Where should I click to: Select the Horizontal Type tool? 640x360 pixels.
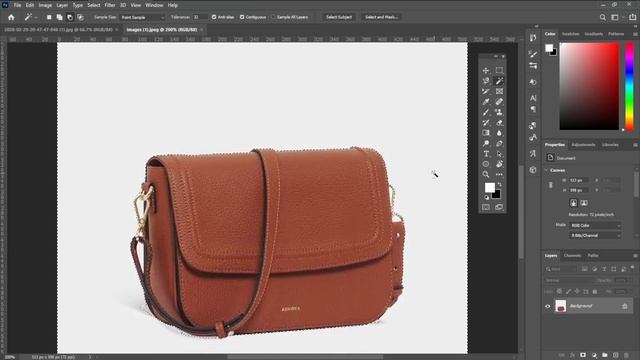(486, 154)
